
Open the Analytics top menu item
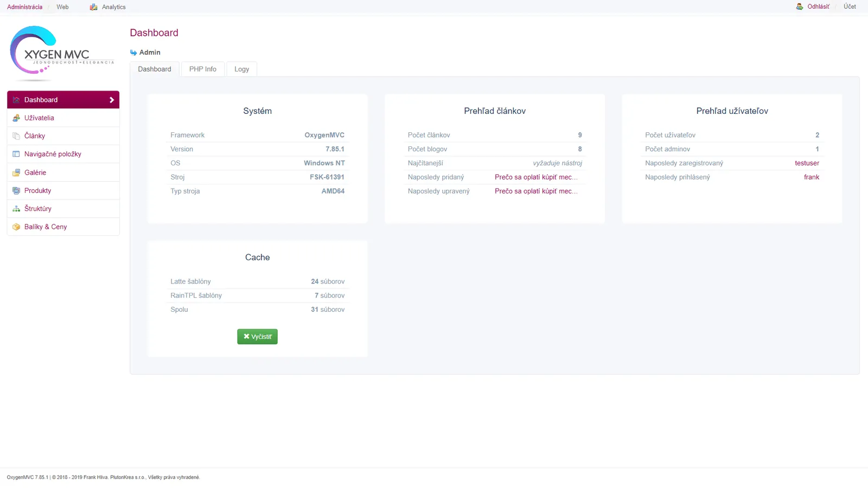tap(114, 7)
